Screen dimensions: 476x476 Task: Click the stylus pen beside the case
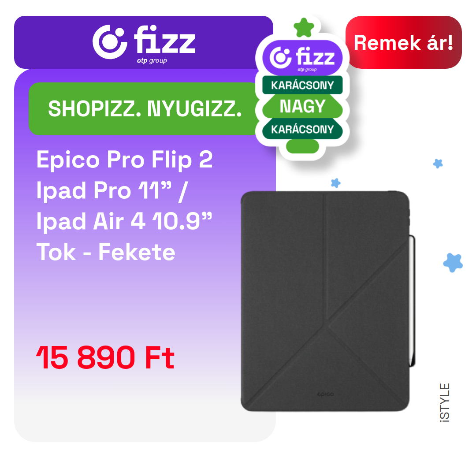(412, 301)
